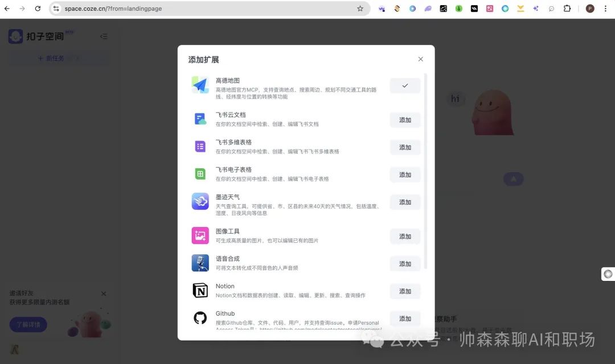
Task: Add the Github extension
Action: (x=405, y=318)
